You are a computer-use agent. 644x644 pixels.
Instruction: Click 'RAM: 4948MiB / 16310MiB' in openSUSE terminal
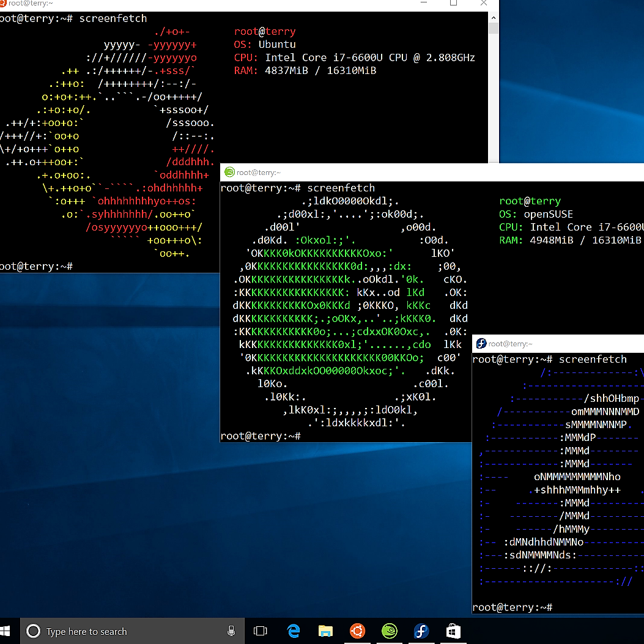point(570,240)
